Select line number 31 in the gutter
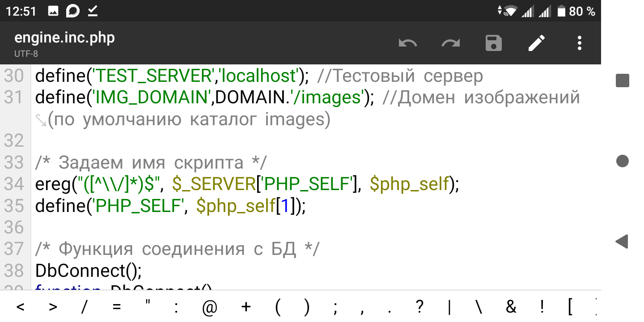 [14, 97]
